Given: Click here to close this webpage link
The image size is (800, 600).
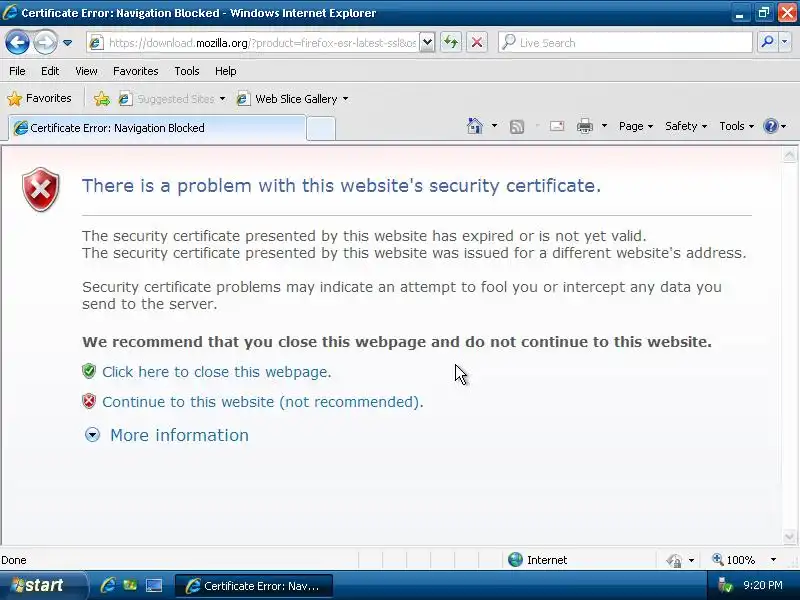Looking at the screenshot, I should (x=216, y=372).
